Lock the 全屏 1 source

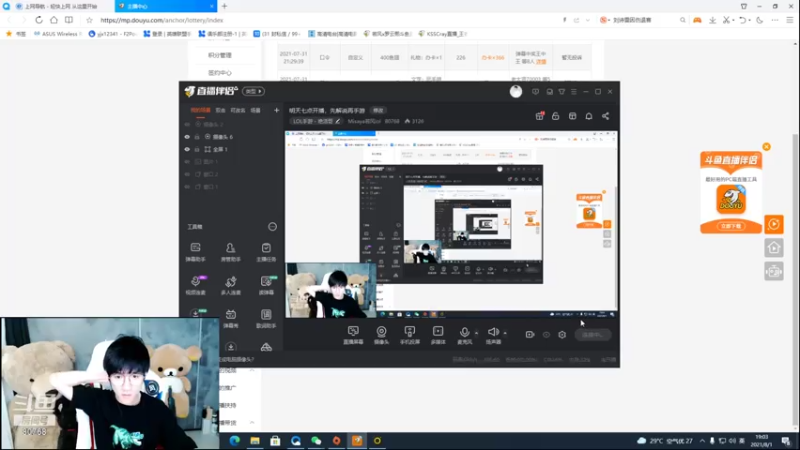(x=197, y=149)
